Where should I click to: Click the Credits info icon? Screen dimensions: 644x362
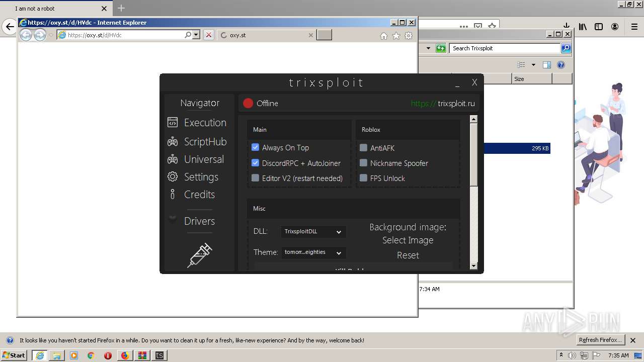[x=173, y=194]
